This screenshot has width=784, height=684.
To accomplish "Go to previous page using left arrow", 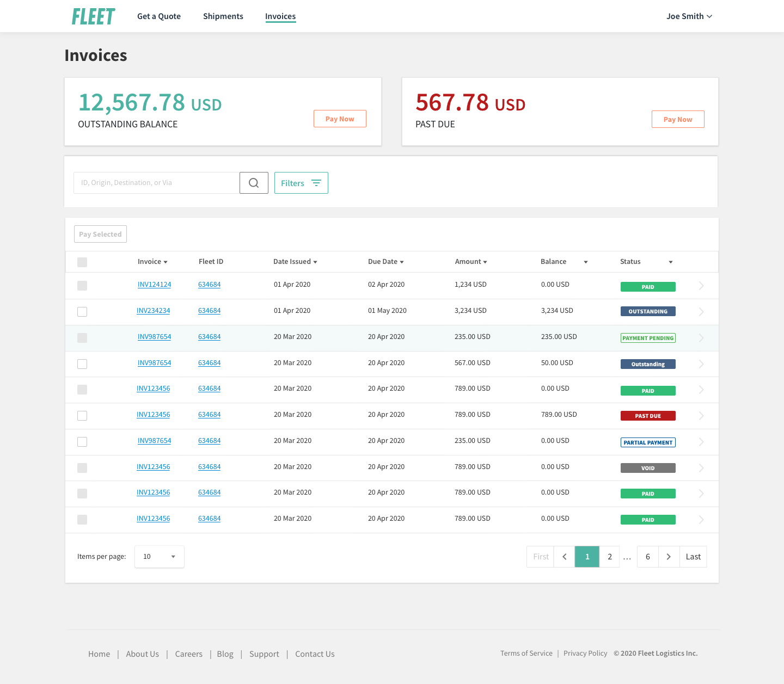I will pos(565,557).
